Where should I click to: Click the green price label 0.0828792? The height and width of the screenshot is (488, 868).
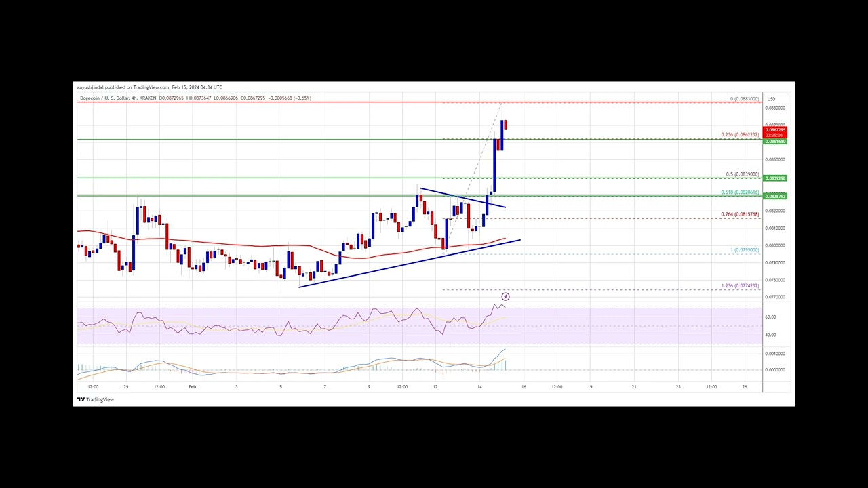(776, 197)
